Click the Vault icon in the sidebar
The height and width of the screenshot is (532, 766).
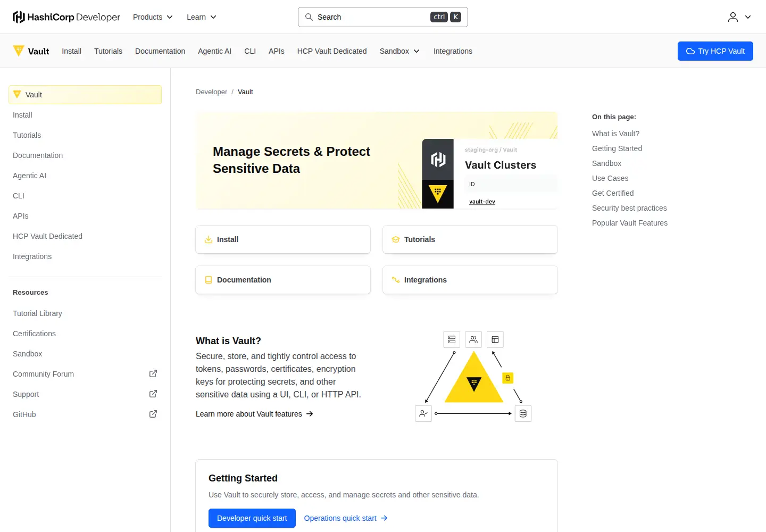[17, 95]
